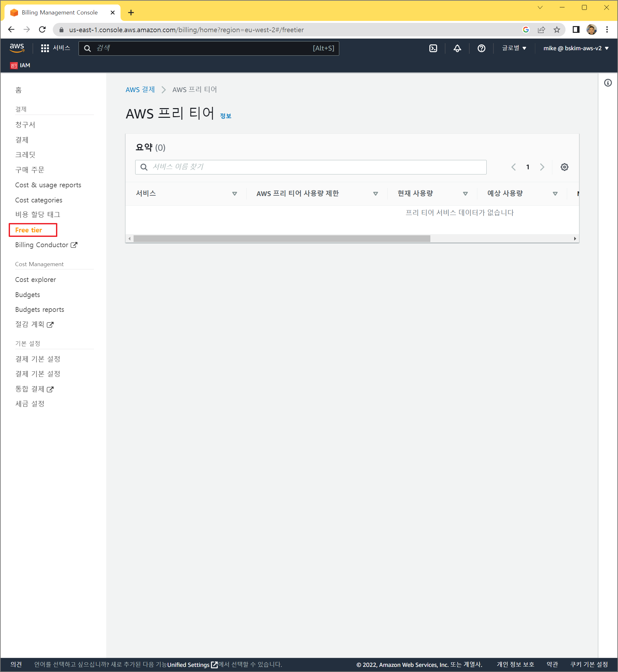Click the browser address bar URL
Viewport: 618px width, 672px height.
[186, 30]
